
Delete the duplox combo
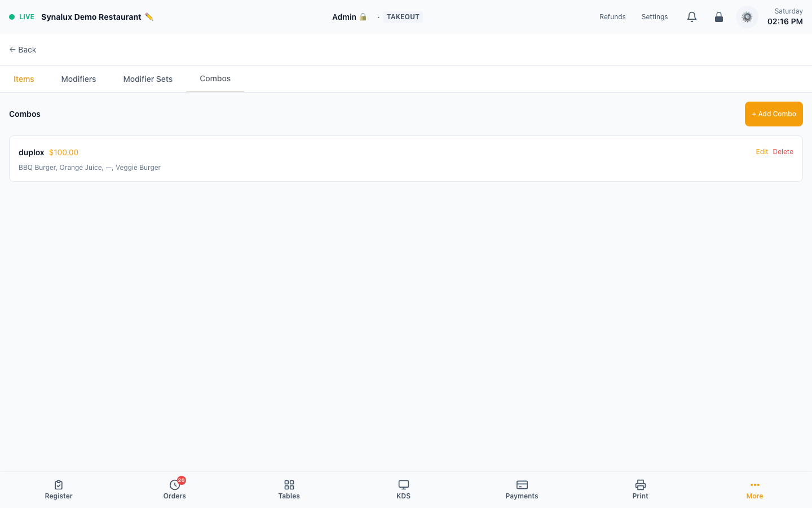[x=783, y=152]
